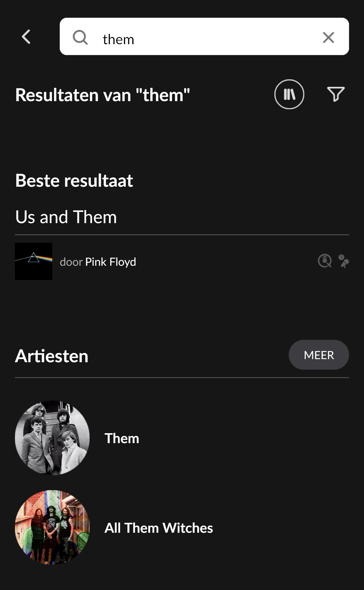Viewport: 364px width, 590px height.
Task: Tap the round photo of Them
Action: pos(52,438)
